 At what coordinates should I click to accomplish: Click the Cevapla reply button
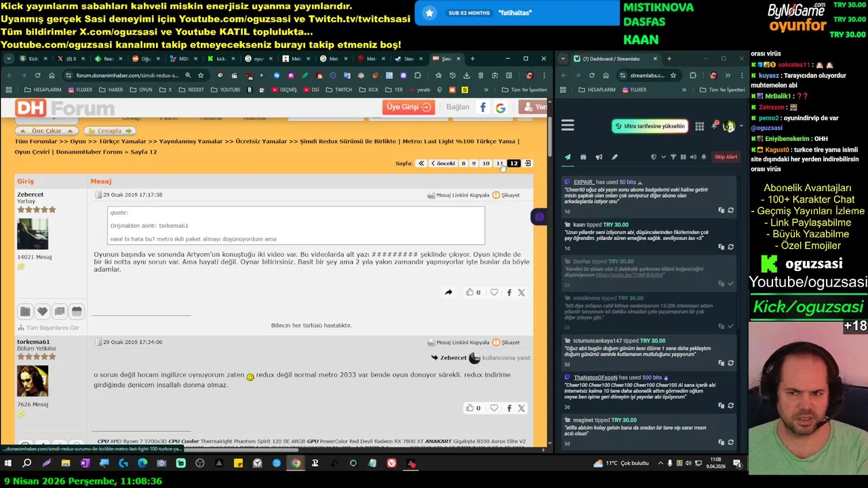(109, 131)
